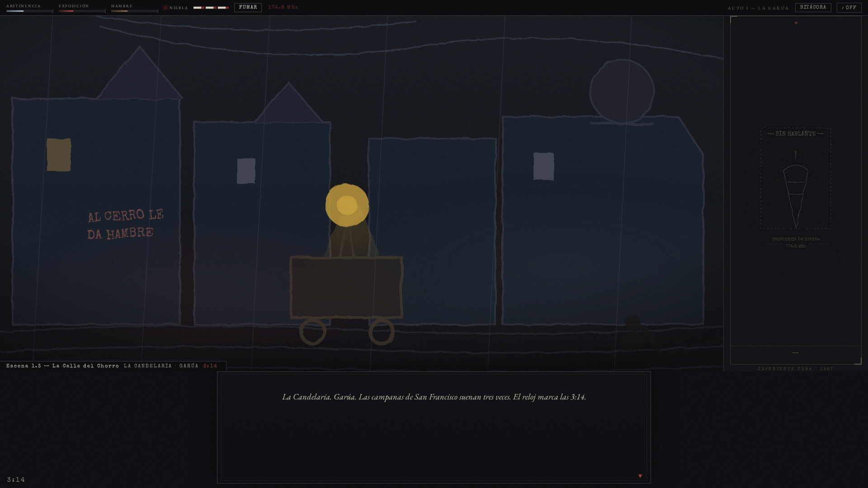
Task: Advance dialogue with the red arrow
Action: point(640,476)
